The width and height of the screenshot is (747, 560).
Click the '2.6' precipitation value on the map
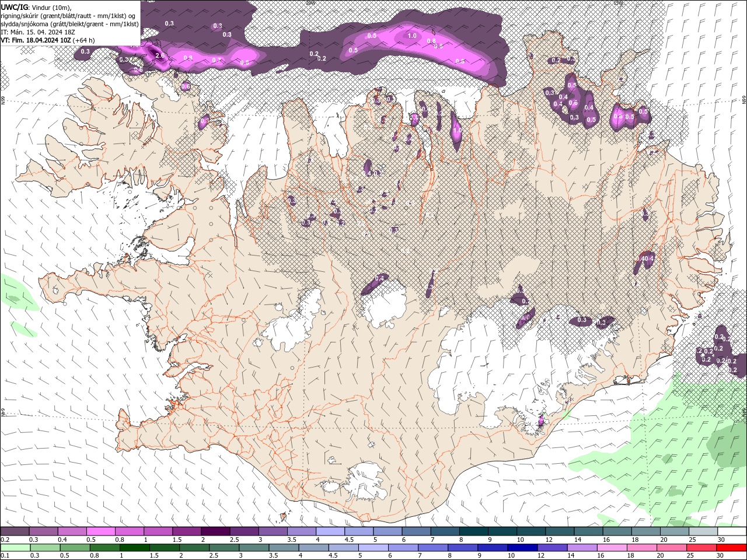(160, 56)
